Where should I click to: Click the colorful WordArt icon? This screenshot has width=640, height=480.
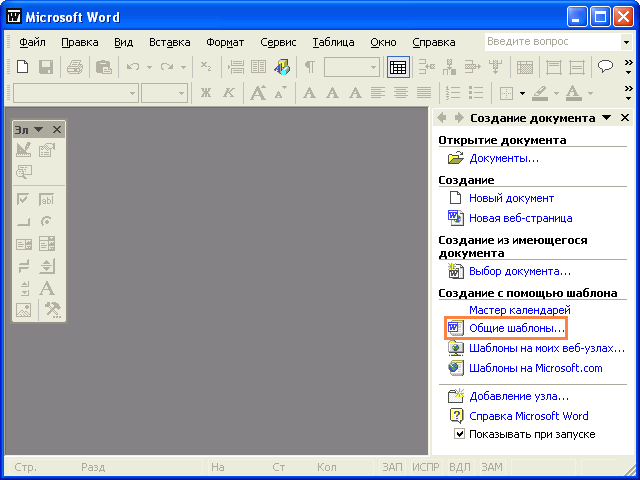[282, 67]
